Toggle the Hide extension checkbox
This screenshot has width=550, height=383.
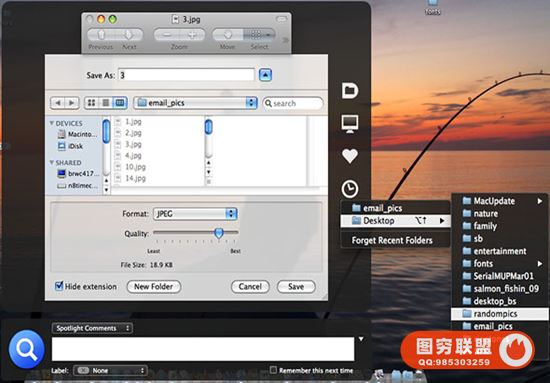[59, 286]
